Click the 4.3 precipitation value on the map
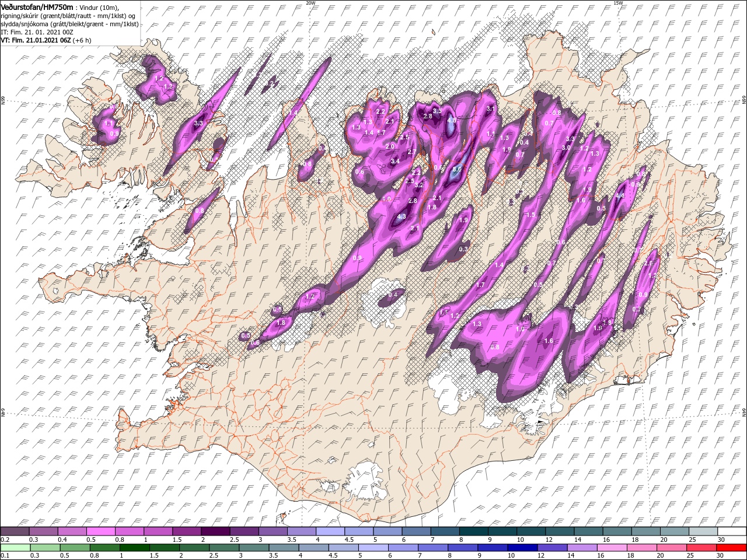The image size is (747, 560). click(401, 216)
